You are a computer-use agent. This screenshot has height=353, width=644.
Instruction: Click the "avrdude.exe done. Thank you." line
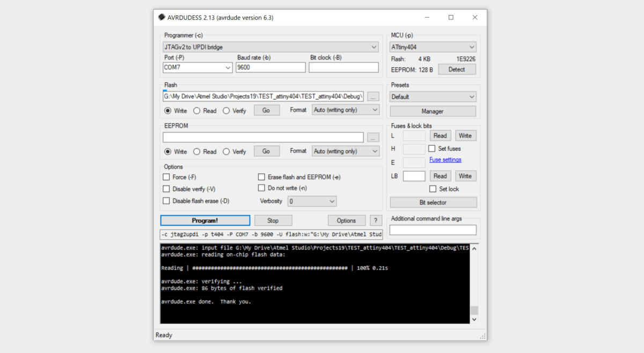(x=206, y=301)
